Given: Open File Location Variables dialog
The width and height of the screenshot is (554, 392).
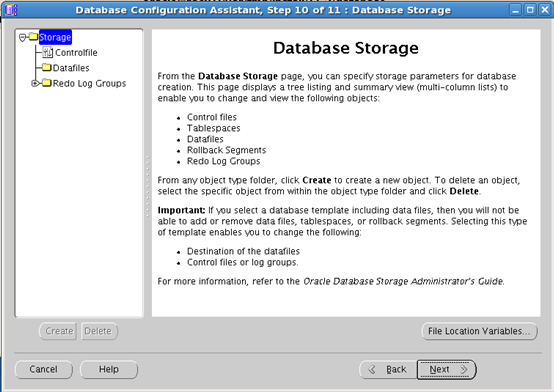Looking at the screenshot, I should coord(479,331).
